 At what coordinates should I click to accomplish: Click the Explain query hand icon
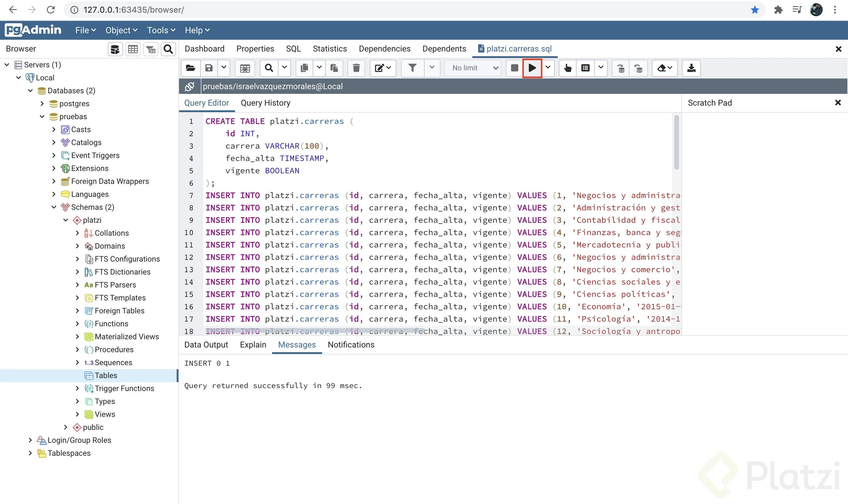coord(567,68)
